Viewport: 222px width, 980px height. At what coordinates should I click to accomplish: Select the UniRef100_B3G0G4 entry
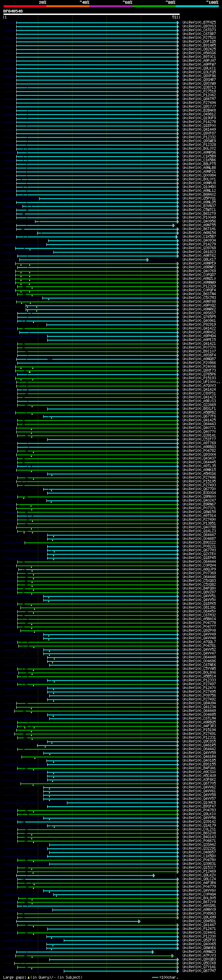click(x=199, y=493)
